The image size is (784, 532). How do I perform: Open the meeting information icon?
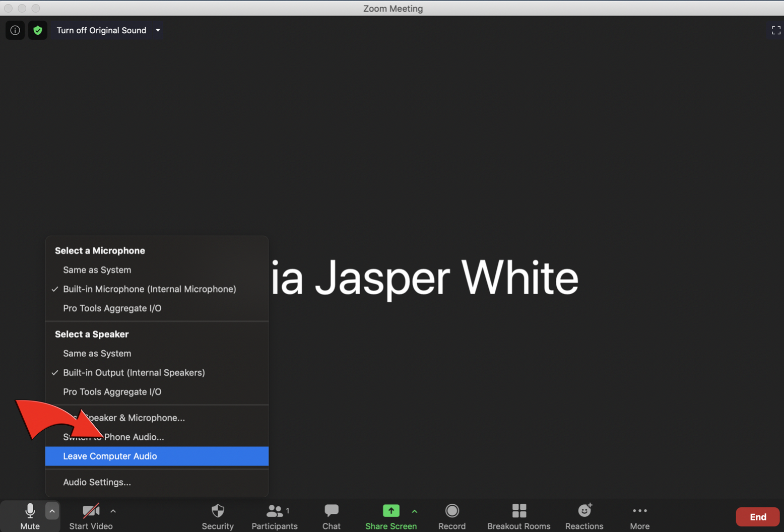[x=15, y=30]
